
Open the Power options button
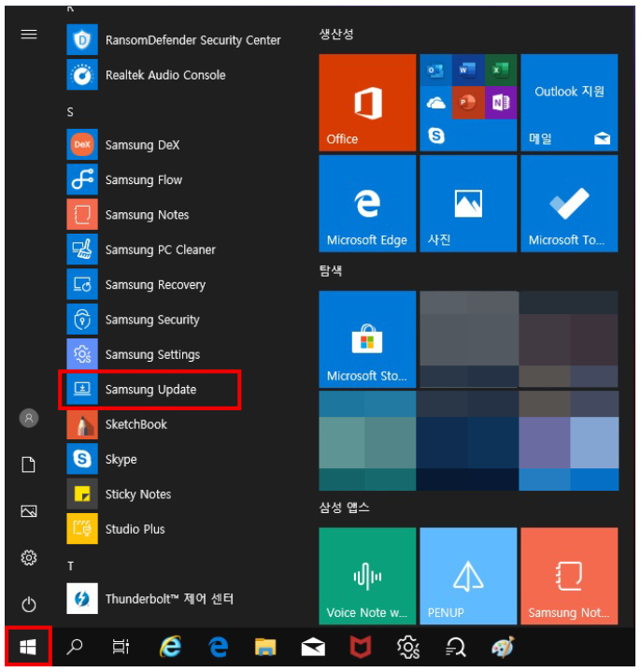pyautogui.click(x=29, y=605)
